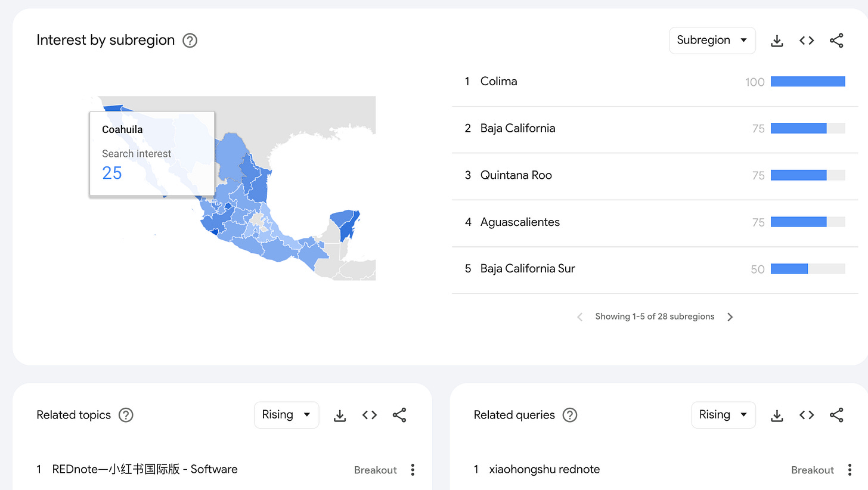868x490 pixels.
Task: Open the Subregion dropdown
Action: click(x=712, y=41)
